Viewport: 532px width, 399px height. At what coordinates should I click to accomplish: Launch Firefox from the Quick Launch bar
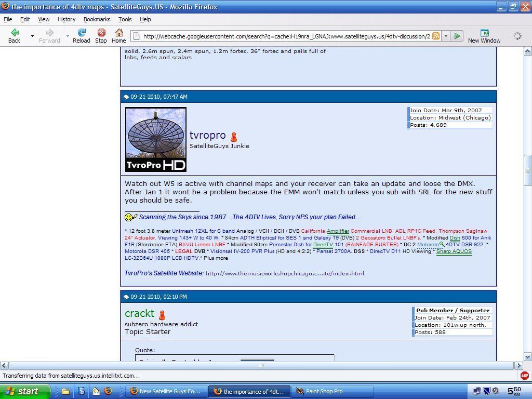tap(108, 391)
